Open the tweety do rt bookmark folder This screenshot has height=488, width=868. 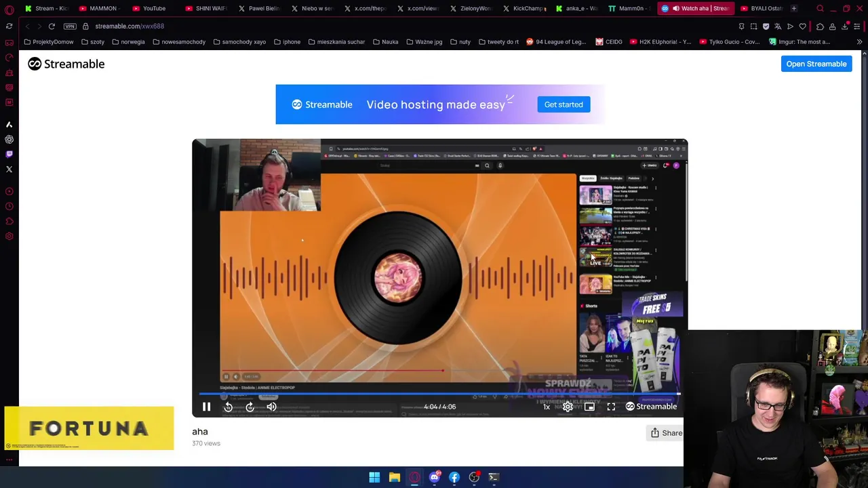[x=498, y=42]
